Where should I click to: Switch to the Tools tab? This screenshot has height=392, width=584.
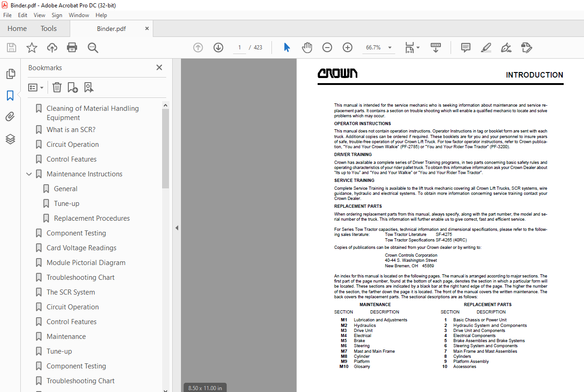(x=48, y=28)
